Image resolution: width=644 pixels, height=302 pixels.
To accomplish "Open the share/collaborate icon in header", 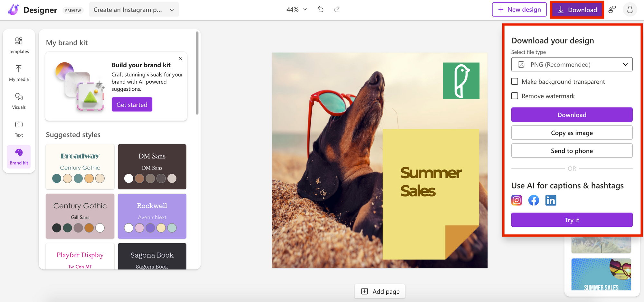I will click(x=612, y=10).
